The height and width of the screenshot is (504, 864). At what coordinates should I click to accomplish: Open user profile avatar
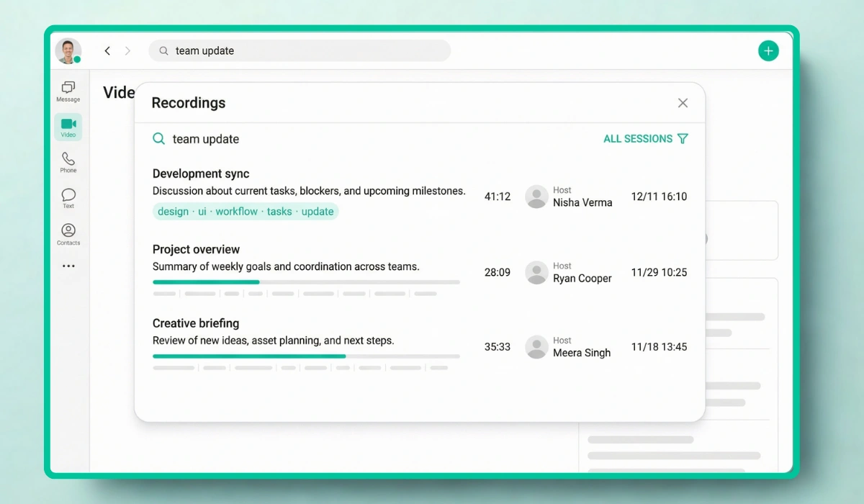tap(68, 50)
